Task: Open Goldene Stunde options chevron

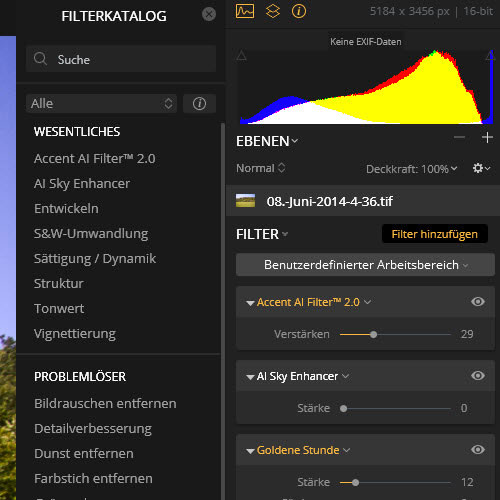Action: click(347, 450)
